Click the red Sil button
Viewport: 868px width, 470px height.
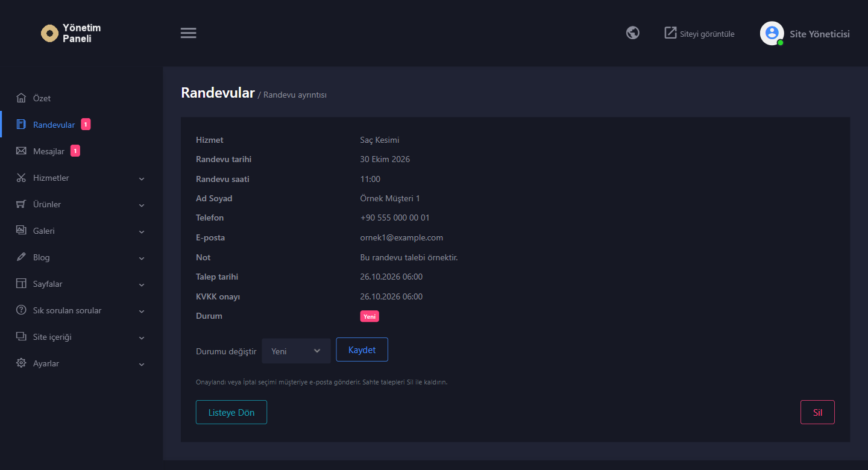pos(817,412)
